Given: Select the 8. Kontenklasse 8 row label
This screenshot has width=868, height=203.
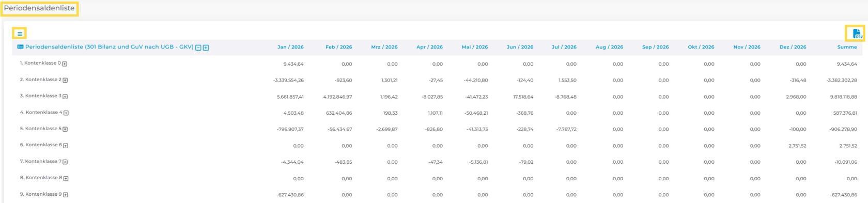Looking at the screenshot, I should click(41, 178).
